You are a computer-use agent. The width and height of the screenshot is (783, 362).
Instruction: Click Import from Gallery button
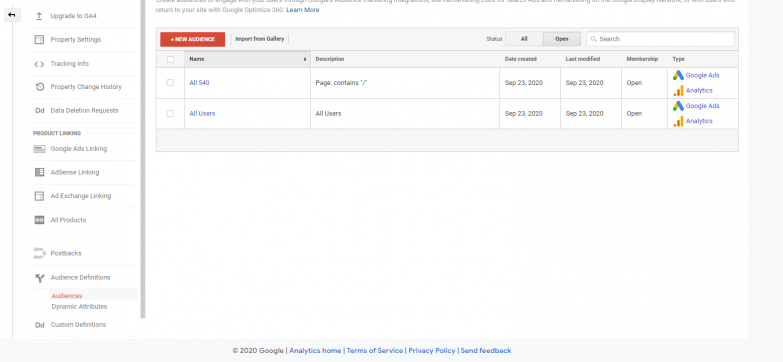click(x=260, y=39)
